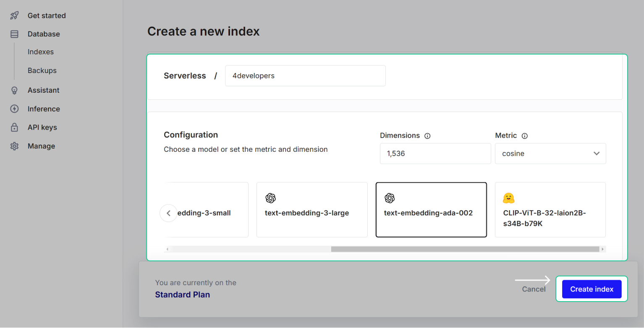Image resolution: width=644 pixels, height=328 pixels.
Task: Click the horizontal scrollbar thumb under model cards
Action: (x=465, y=249)
